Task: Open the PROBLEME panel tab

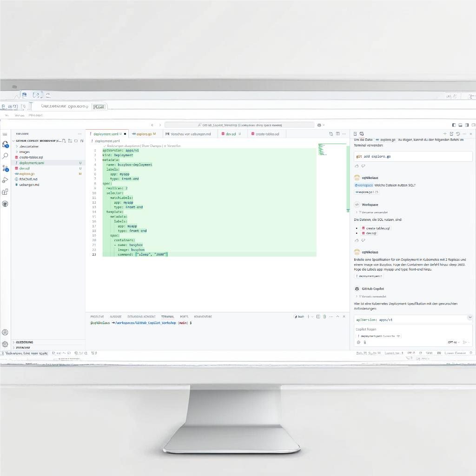Action: click(97, 317)
